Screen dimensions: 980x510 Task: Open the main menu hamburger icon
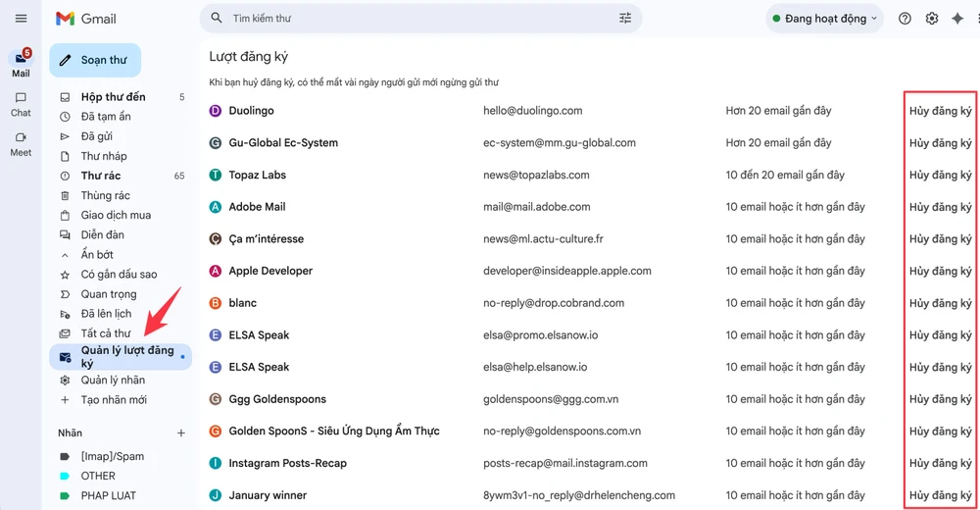click(21, 19)
